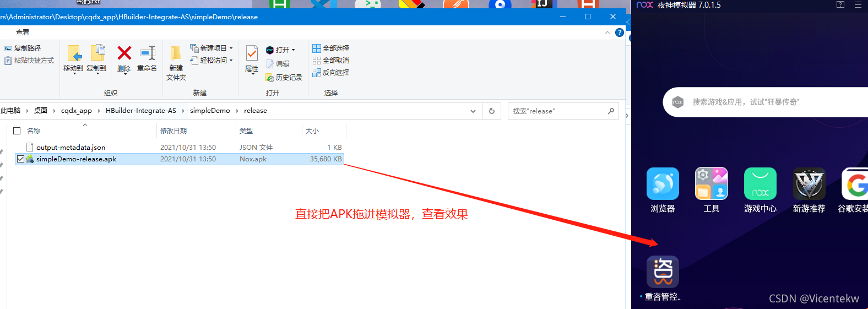Sort by the Date modified column header
Viewport: 868px width, 309px height.
coord(173,131)
